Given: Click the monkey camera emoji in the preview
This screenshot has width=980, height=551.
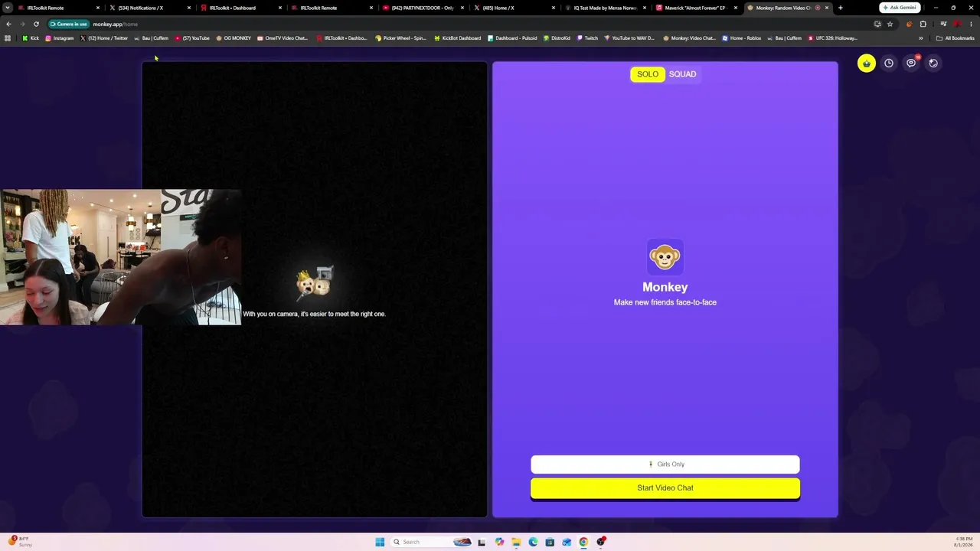Looking at the screenshot, I should pos(315,282).
